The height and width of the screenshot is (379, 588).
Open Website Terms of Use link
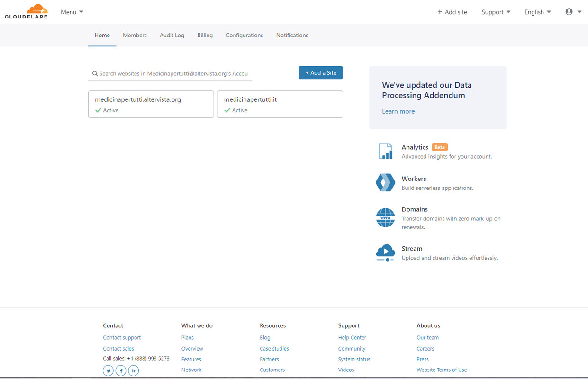tap(442, 370)
